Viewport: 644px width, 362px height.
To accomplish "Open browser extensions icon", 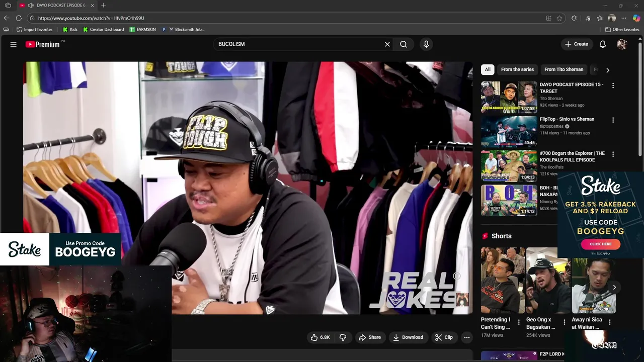I will click(574, 18).
